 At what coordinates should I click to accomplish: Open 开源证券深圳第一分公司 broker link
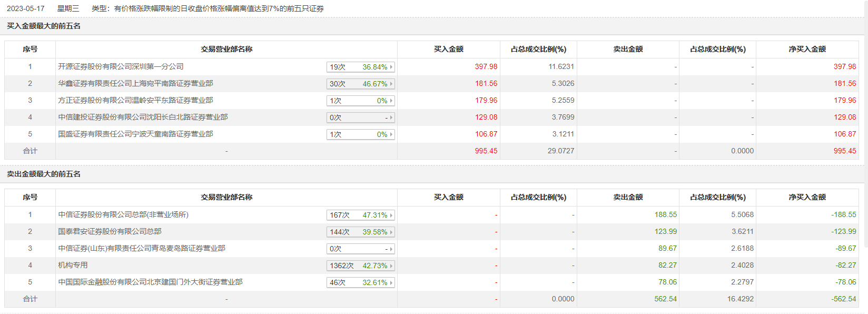[121, 66]
